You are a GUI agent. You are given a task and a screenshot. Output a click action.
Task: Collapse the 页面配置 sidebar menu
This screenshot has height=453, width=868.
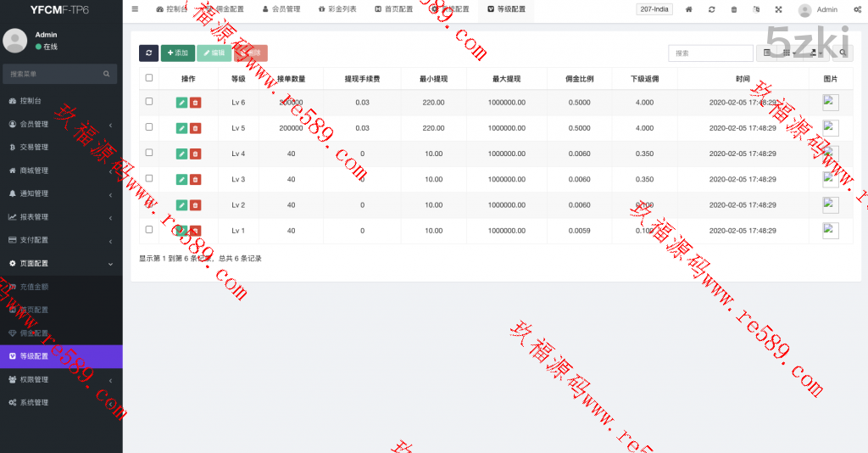click(59, 264)
